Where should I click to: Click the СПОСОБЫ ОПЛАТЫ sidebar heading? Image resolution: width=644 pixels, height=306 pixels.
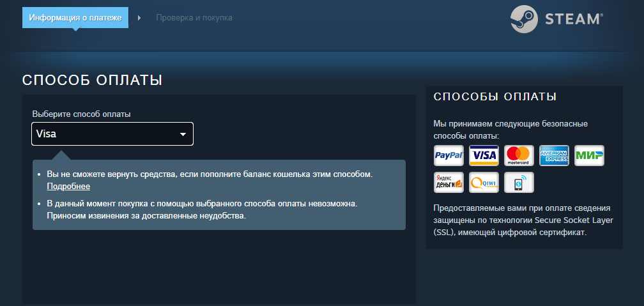495,97
